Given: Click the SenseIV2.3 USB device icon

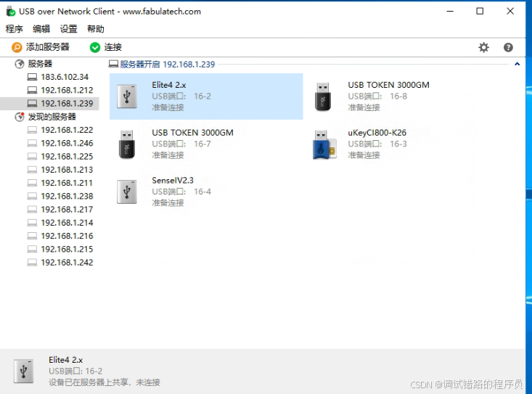Looking at the screenshot, I should (x=127, y=192).
